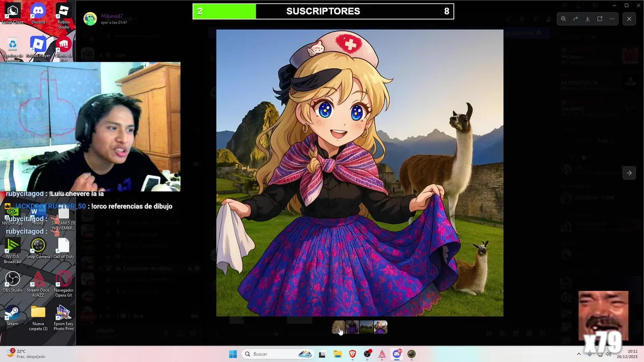Open Brave browser from the taskbar
The height and width of the screenshot is (362, 644).
coord(352,354)
